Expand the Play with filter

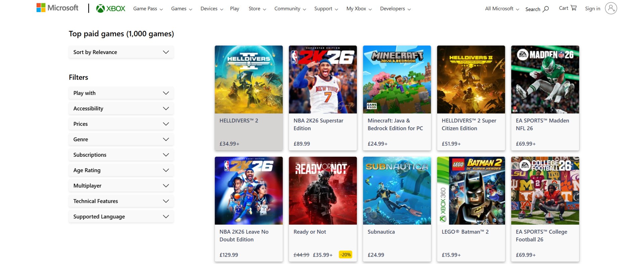click(121, 93)
